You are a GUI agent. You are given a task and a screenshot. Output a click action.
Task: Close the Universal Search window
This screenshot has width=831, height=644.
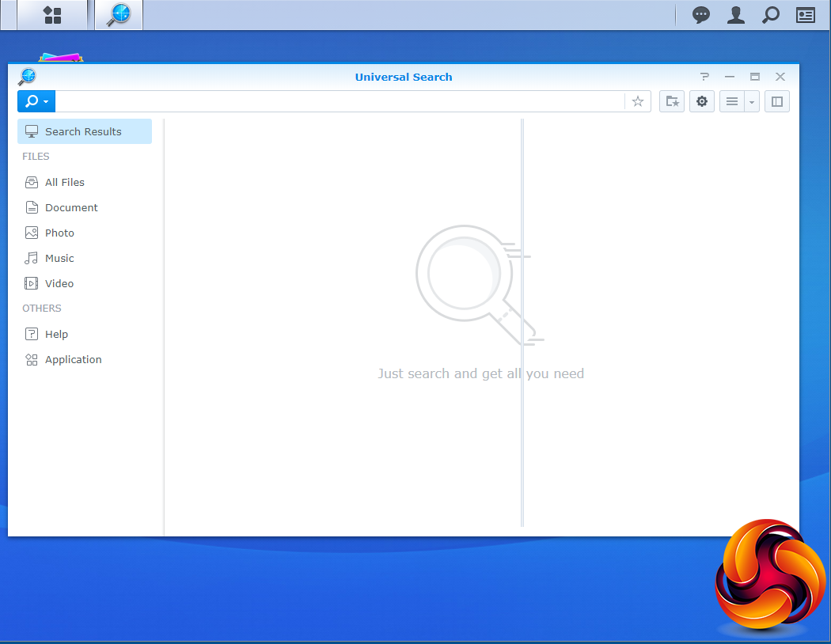[780, 77]
